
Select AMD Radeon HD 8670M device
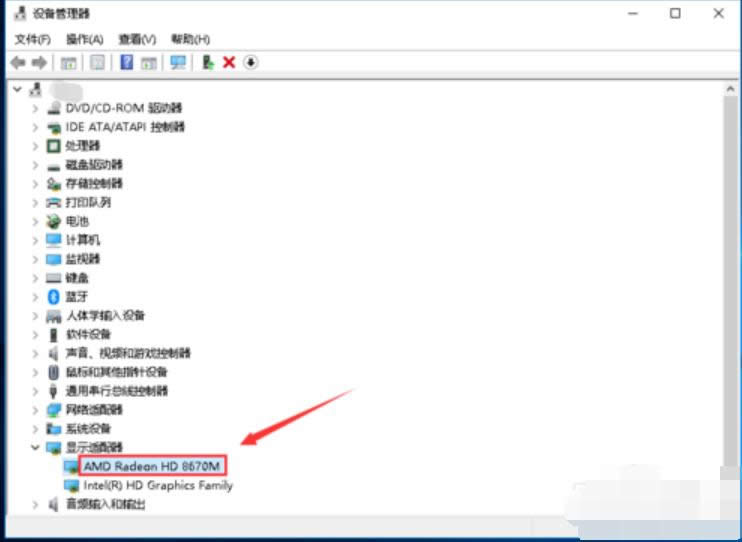tap(153, 466)
